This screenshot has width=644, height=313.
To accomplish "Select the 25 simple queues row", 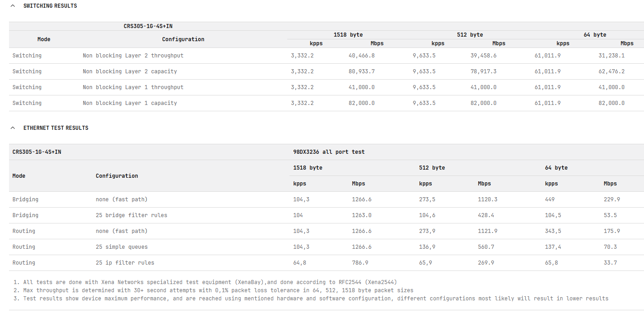I will click(x=121, y=247).
